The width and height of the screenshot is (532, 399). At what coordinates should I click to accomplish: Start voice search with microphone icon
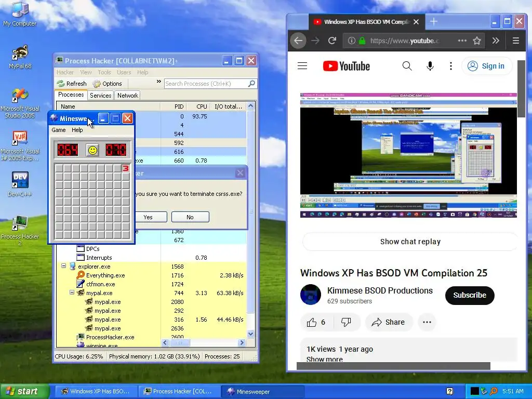click(430, 66)
